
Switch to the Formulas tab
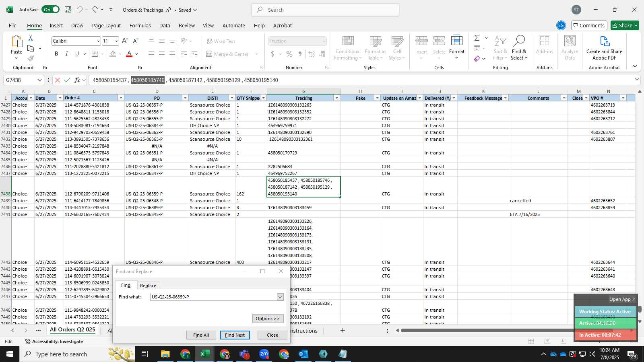(140, 25)
